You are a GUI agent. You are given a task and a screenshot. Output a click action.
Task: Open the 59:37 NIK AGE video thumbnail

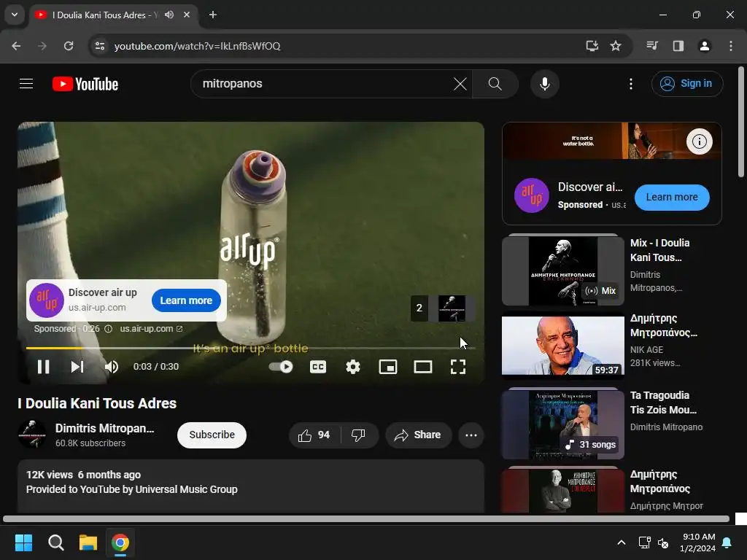[x=563, y=346]
